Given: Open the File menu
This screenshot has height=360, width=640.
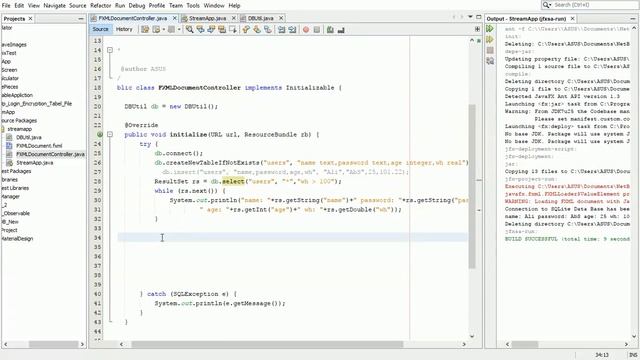Looking at the screenshot, I should pos(6,6).
